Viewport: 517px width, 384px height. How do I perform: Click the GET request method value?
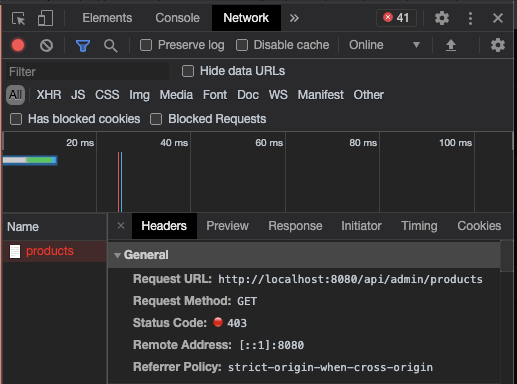[247, 301]
